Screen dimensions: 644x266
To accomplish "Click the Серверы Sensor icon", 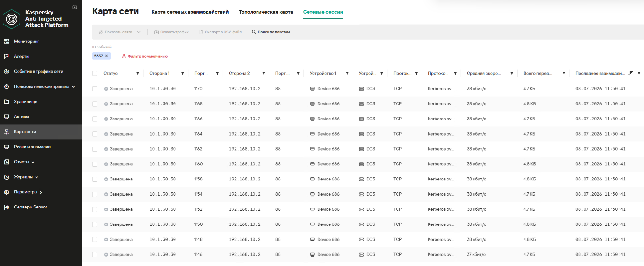I will coord(7,207).
